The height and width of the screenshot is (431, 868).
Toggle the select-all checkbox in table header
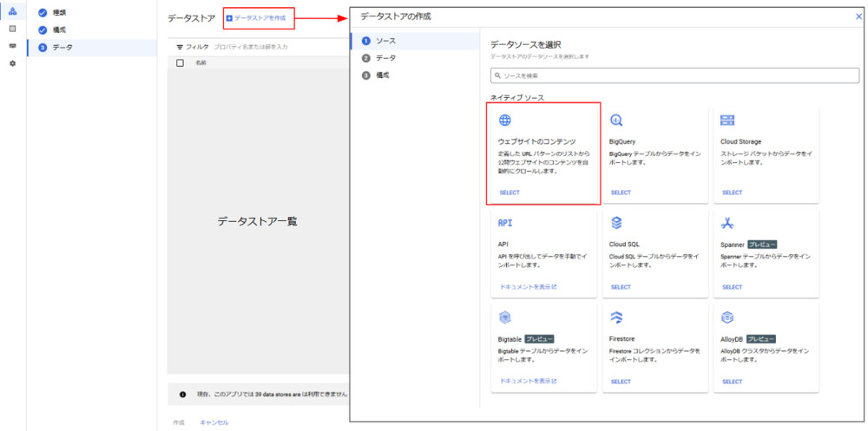tap(181, 62)
